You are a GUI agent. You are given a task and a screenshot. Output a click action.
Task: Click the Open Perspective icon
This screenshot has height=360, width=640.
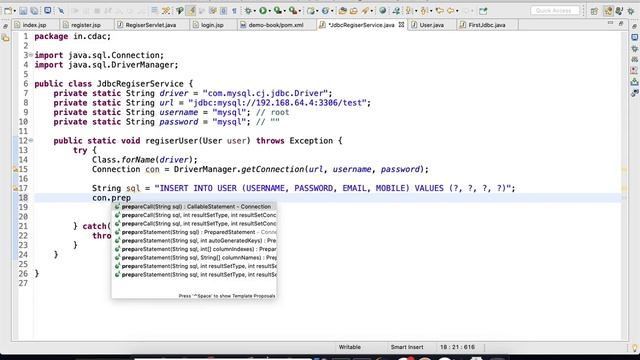point(594,11)
